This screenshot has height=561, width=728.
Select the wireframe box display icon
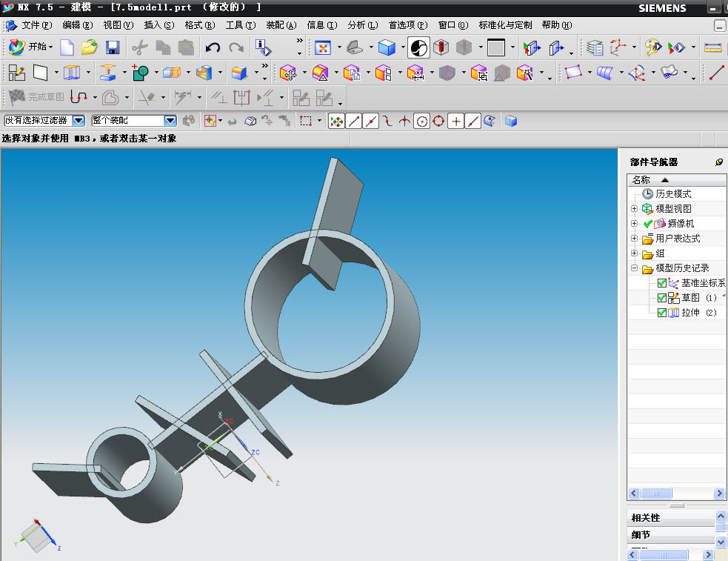click(x=496, y=47)
